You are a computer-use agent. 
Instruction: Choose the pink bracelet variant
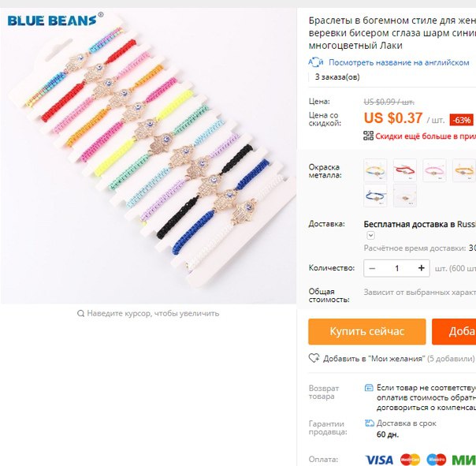tap(434, 170)
